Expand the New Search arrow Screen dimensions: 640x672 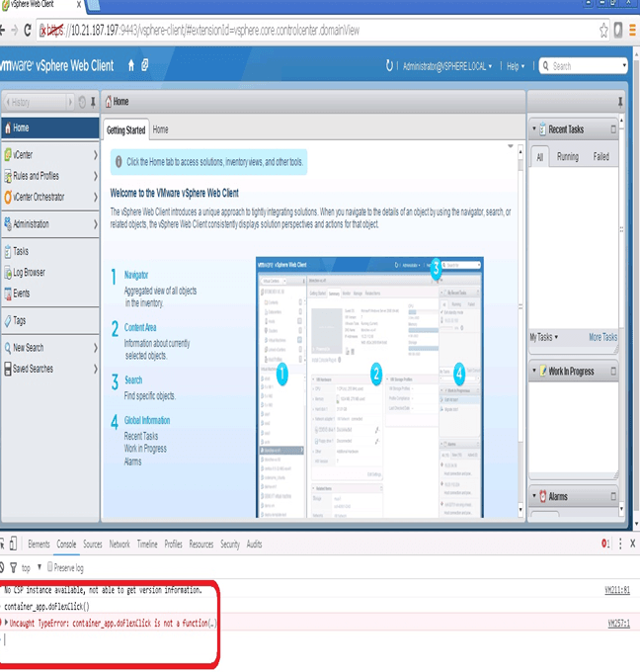click(96, 348)
